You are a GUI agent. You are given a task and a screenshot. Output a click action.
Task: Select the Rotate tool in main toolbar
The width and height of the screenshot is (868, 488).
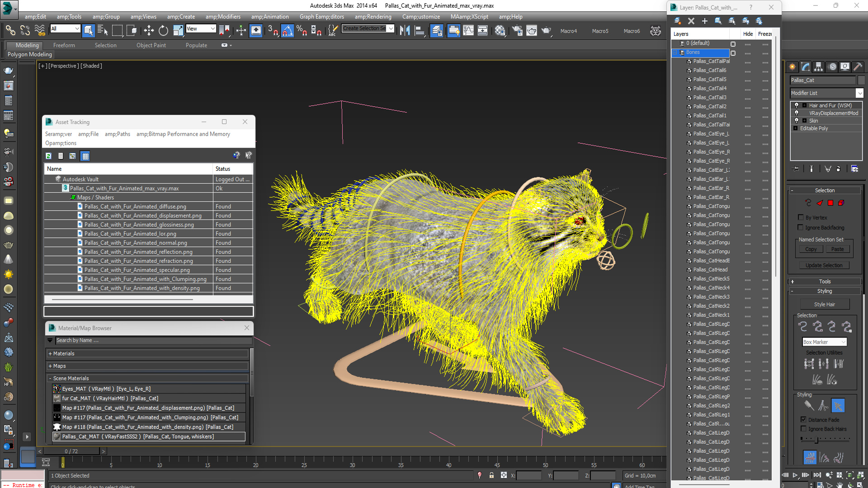pyautogui.click(x=163, y=31)
